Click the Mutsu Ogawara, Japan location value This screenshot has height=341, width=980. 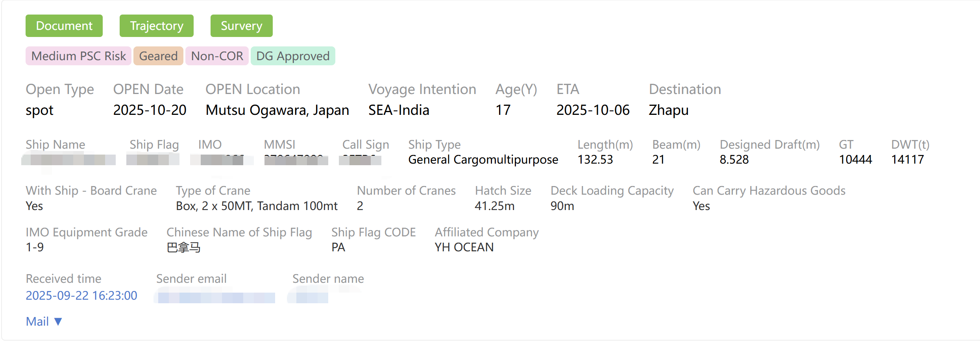point(277,110)
